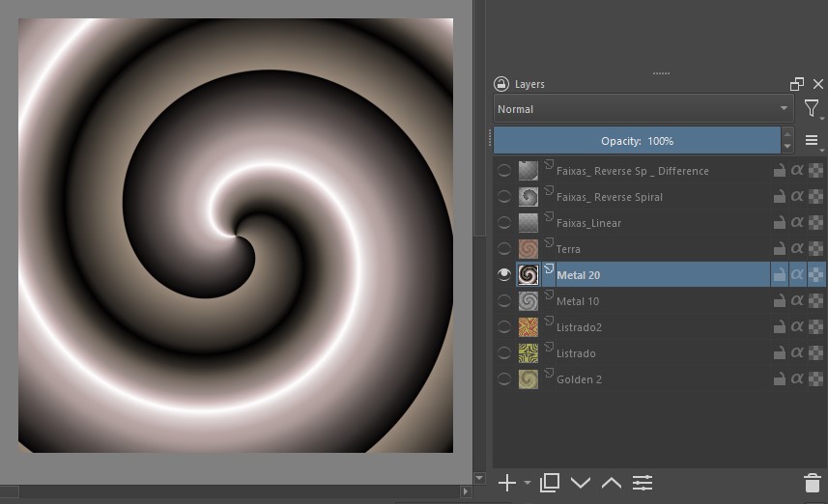Toggle the lock icon on Metal 20 layer
Image resolution: width=828 pixels, height=504 pixels.
tap(779, 275)
